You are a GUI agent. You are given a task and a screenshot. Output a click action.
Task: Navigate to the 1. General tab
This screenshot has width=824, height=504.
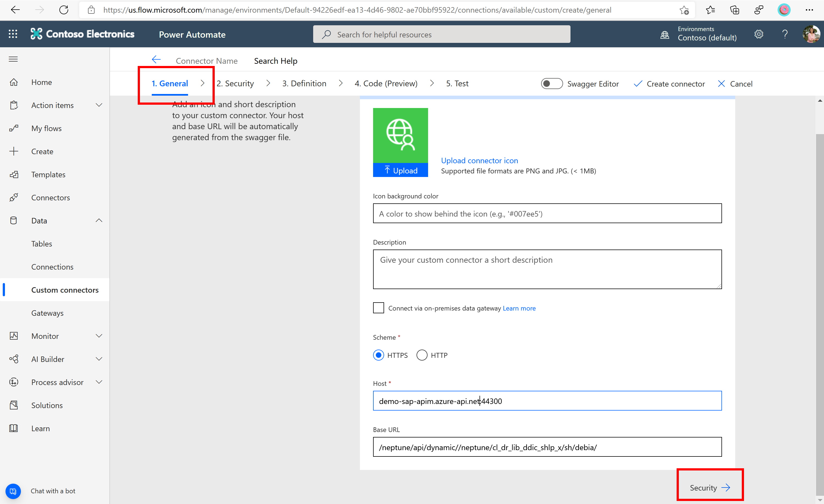170,83
